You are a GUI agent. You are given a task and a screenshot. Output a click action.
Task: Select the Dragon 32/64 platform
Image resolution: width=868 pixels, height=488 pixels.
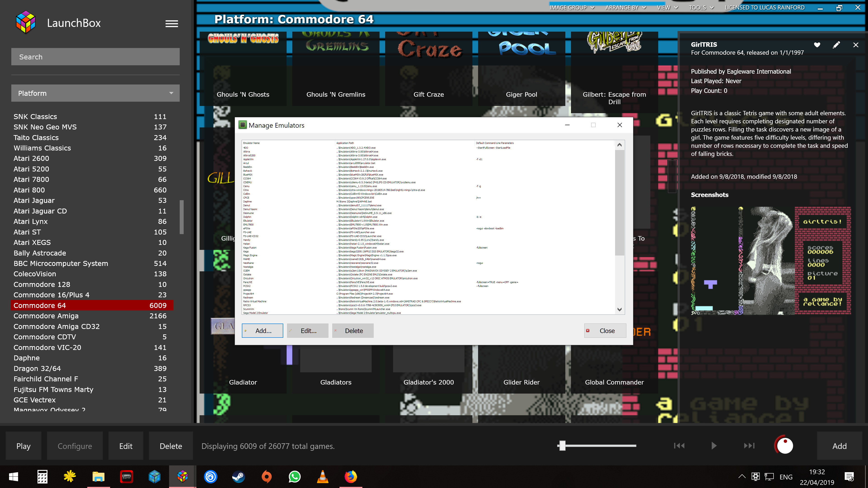click(x=92, y=368)
